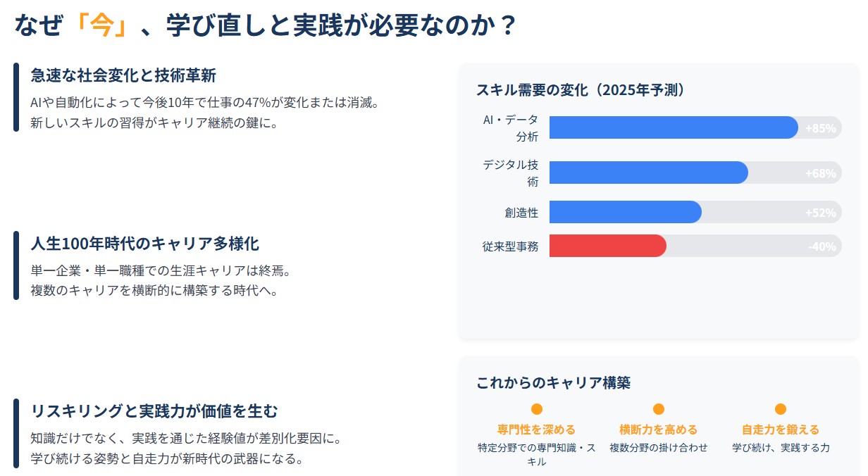Click the orange 横断力を高める label

pyautogui.click(x=659, y=430)
